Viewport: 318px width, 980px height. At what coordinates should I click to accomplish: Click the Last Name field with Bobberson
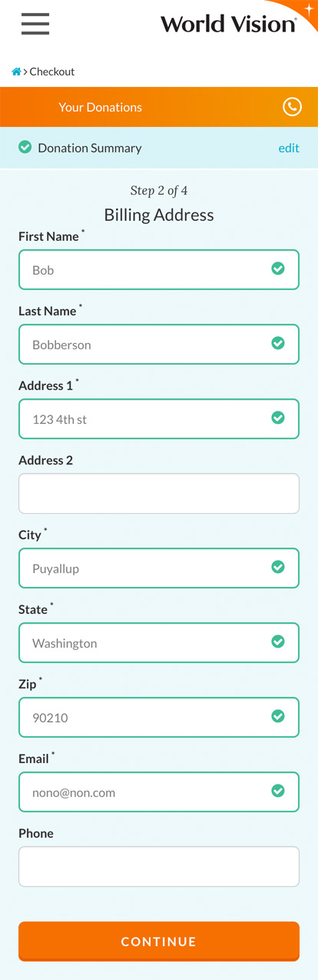point(159,345)
